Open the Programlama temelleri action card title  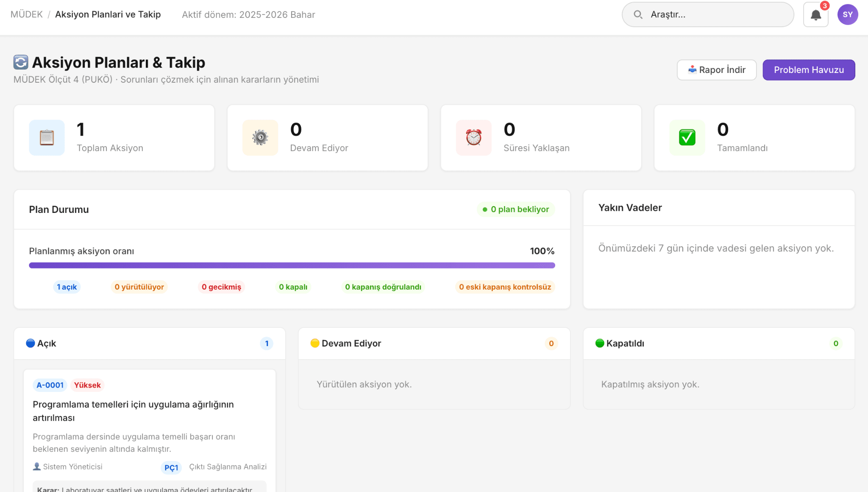click(133, 411)
